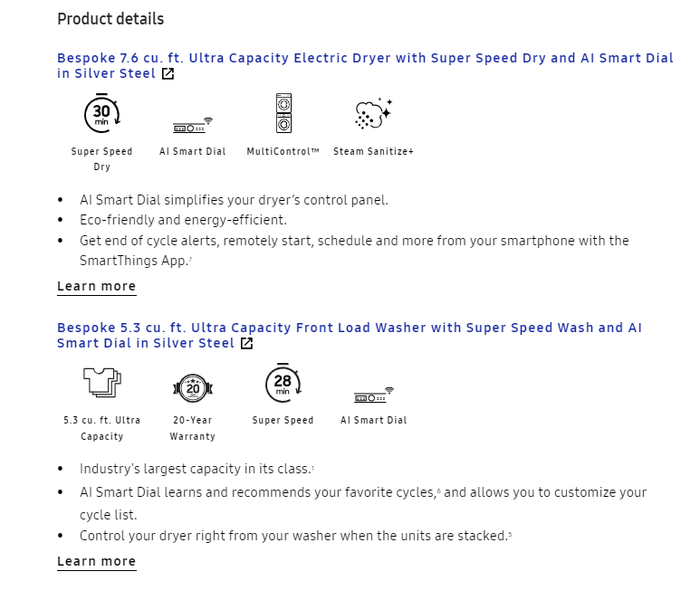Click the Steam Sanitize+ icon
The image size is (700, 600).
pyautogui.click(x=374, y=114)
